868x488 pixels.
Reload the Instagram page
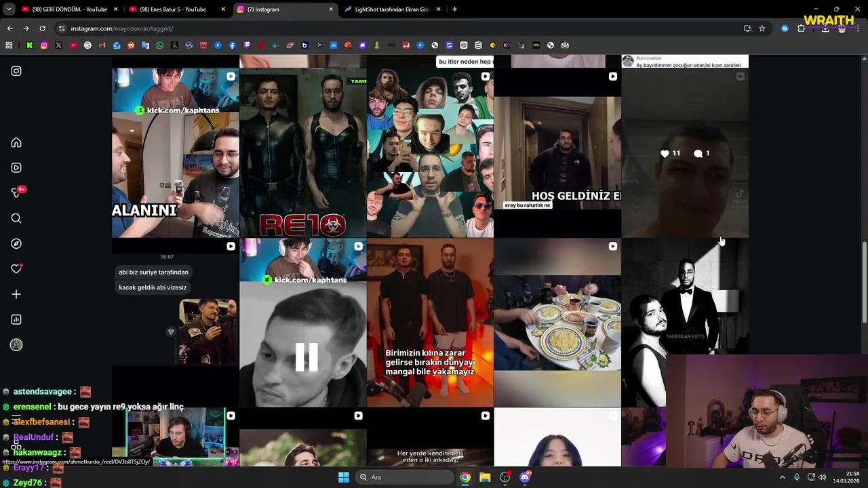click(42, 28)
